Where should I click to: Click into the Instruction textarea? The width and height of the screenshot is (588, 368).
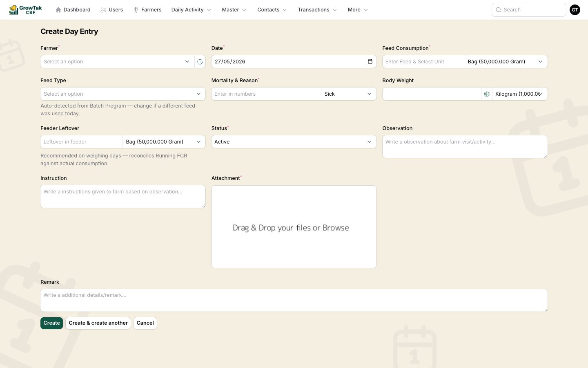123,197
